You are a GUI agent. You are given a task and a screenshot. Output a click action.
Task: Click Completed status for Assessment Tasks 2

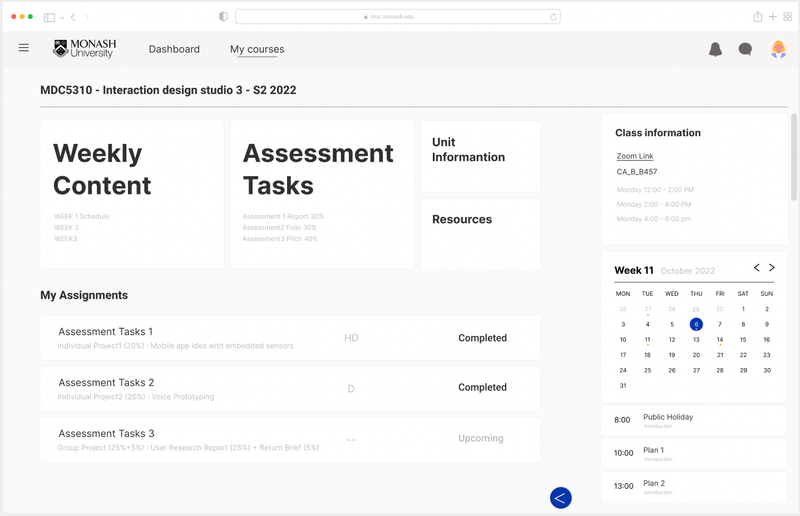tap(482, 387)
